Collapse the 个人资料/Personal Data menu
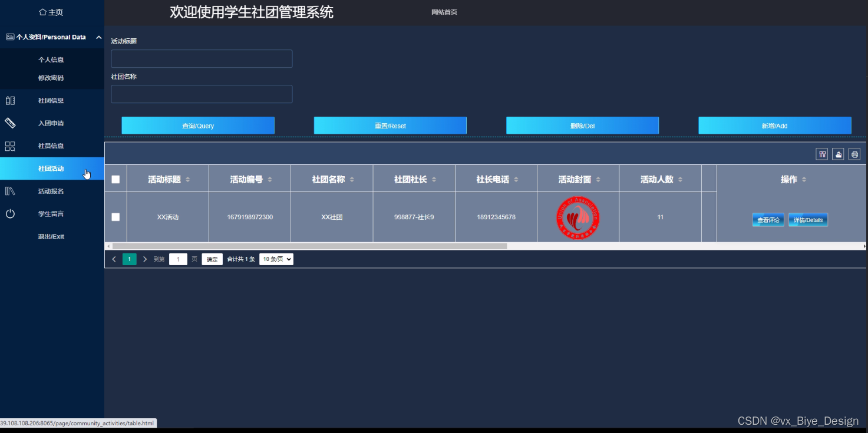 point(98,37)
